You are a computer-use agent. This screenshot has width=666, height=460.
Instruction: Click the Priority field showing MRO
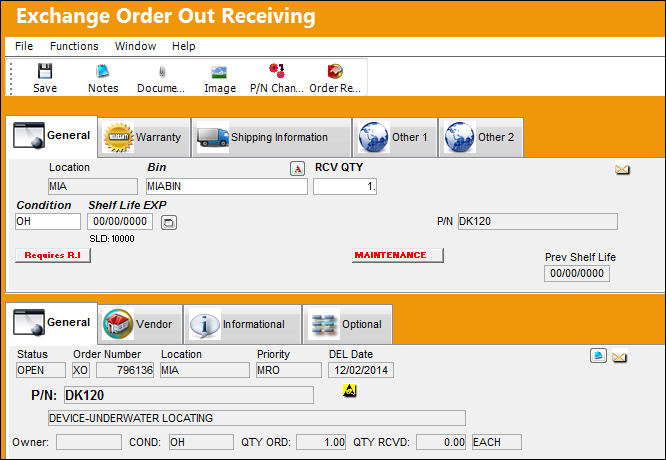click(x=289, y=370)
